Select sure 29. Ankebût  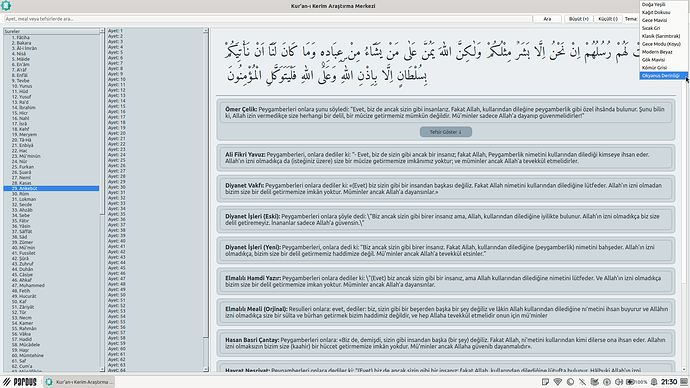tap(51, 188)
